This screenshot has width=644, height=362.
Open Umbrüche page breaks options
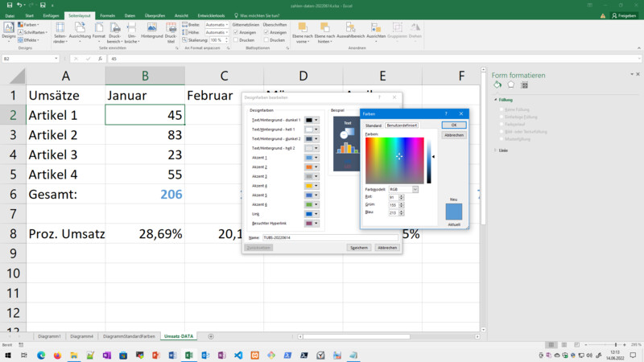(x=131, y=33)
